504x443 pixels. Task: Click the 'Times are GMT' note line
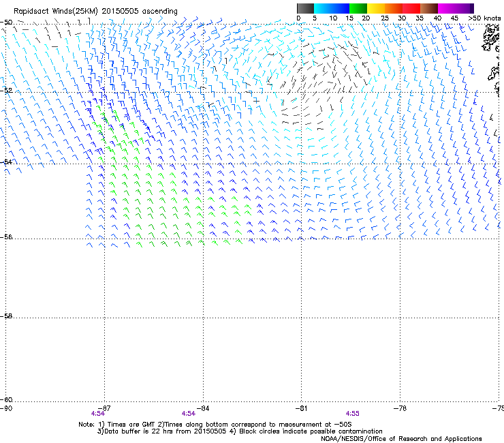point(215,425)
